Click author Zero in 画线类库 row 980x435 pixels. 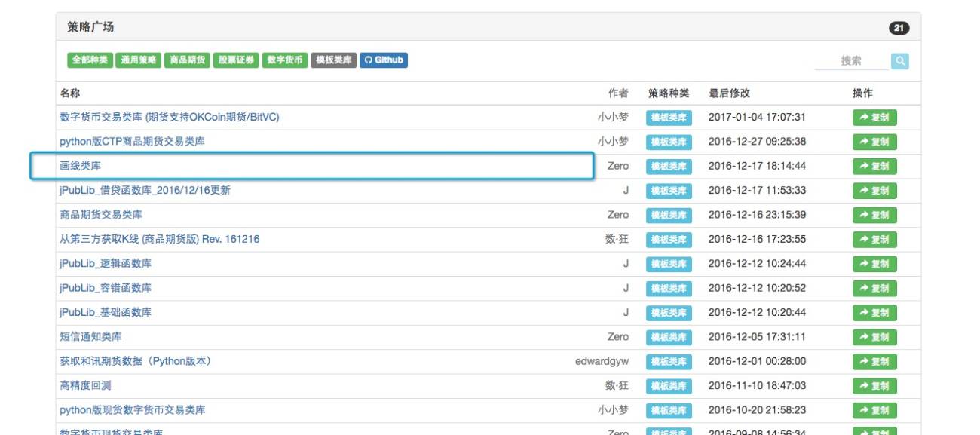[617, 166]
